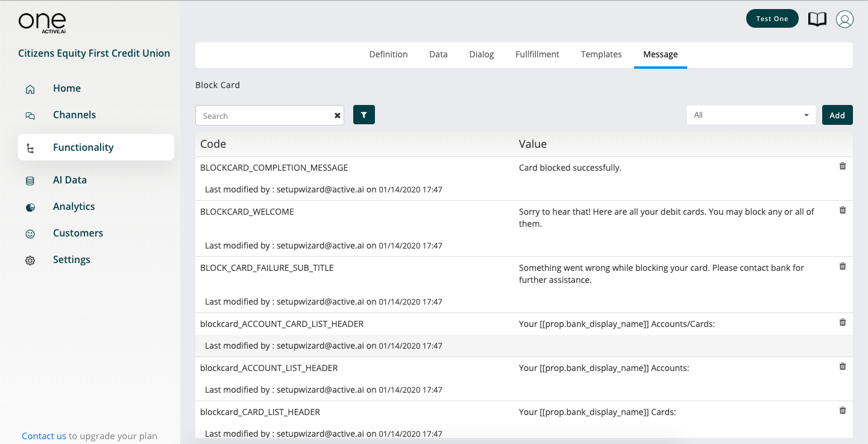
Task: Switch to the Fullfillment tab
Action: coord(537,54)
